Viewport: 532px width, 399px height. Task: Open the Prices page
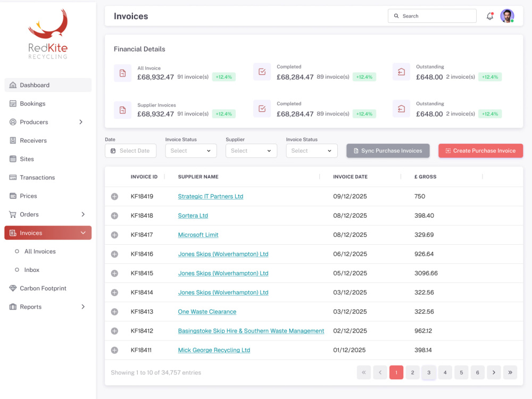48,196
